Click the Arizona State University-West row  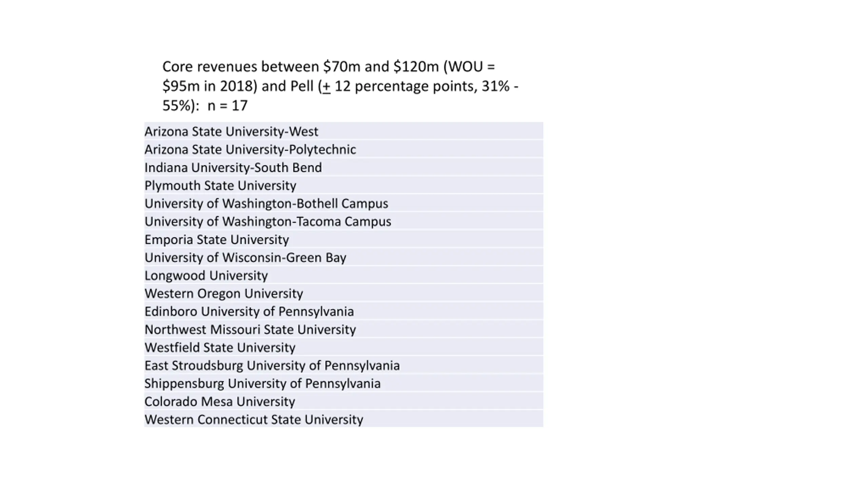click(x=231, y=131)
